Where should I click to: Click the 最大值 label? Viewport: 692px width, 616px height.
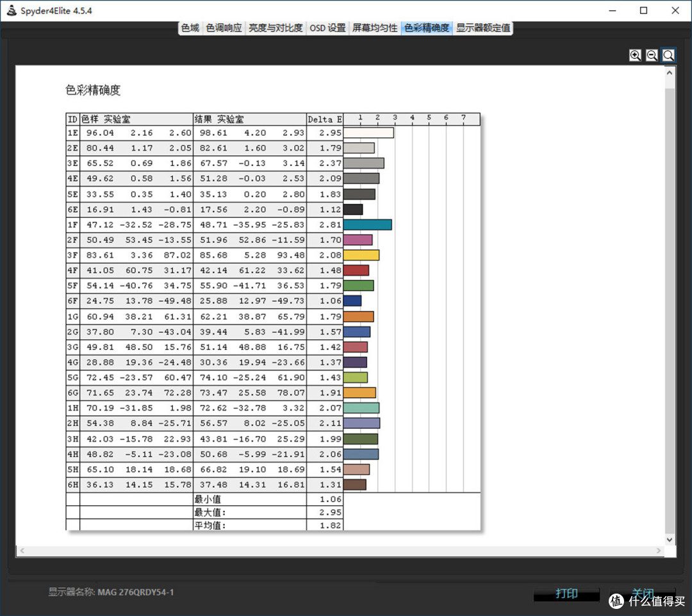(x=210, y=513)
